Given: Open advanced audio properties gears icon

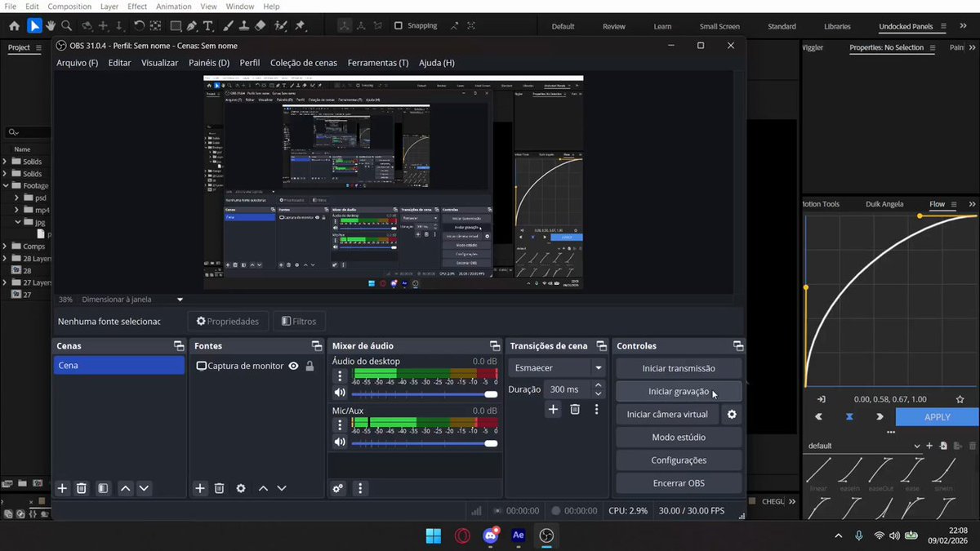Looking at the screenshot, I should click(338, 488).
